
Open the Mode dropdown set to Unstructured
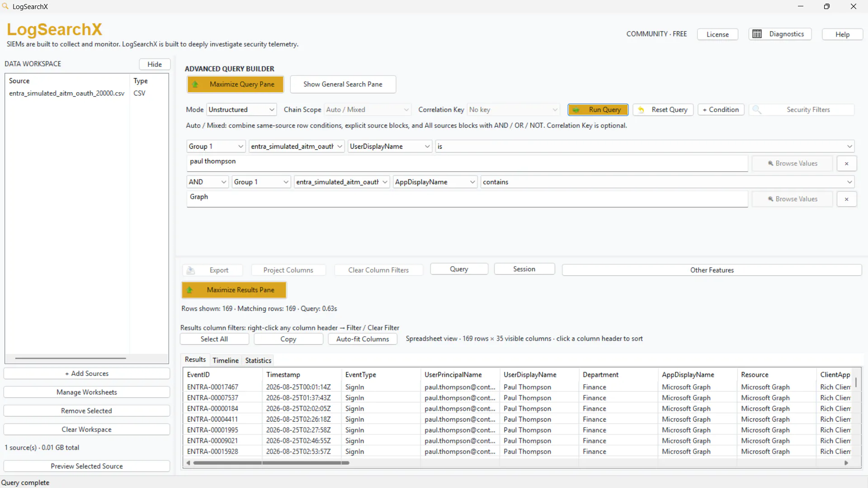pos(241,110)
